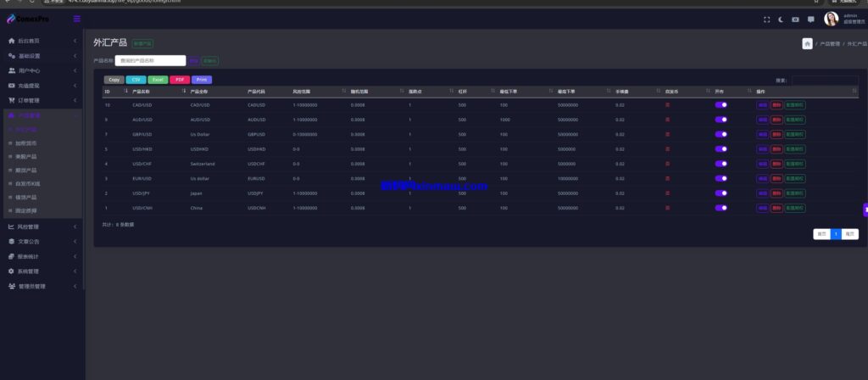
Task: Toggle the market switch for CAD/USD
Action: [x=721, y=105]
